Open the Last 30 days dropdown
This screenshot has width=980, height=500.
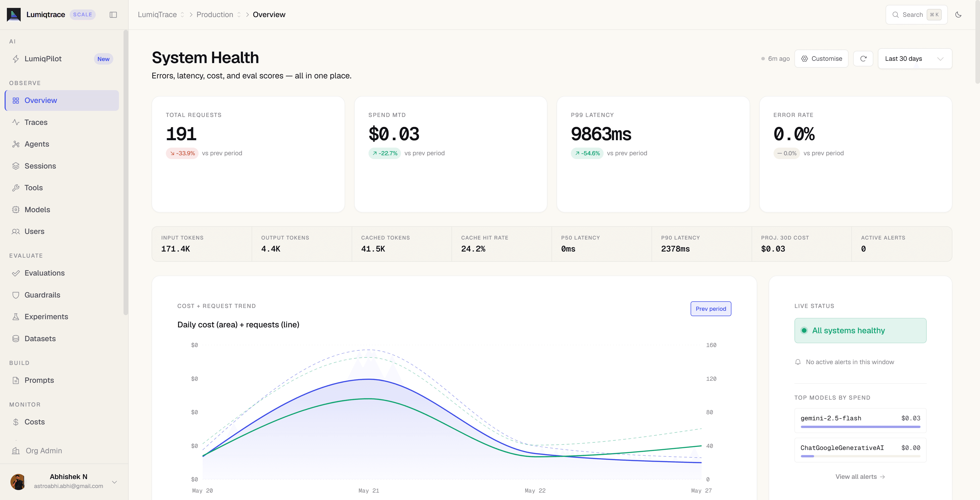[x=915, y=59]
